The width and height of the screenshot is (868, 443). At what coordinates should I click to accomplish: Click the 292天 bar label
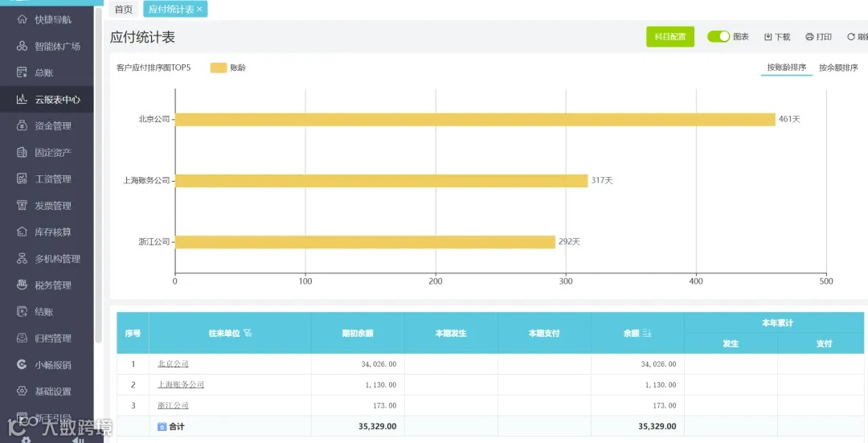pyautogui.click(x=569, y=242)
